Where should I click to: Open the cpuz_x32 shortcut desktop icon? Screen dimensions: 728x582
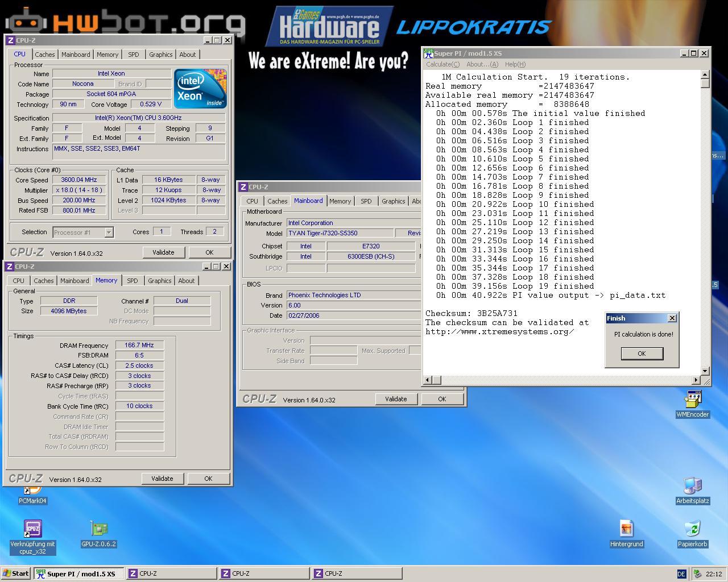tap(32, 537)
